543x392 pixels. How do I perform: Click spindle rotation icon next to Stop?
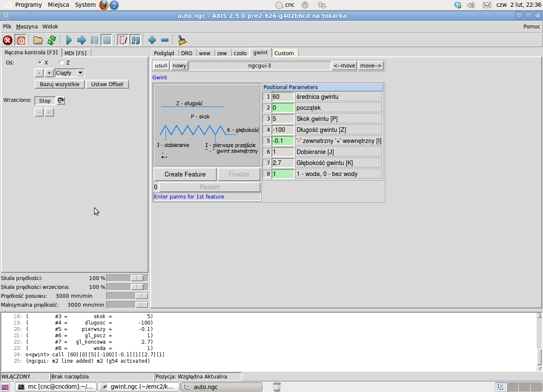pos(61,101)
